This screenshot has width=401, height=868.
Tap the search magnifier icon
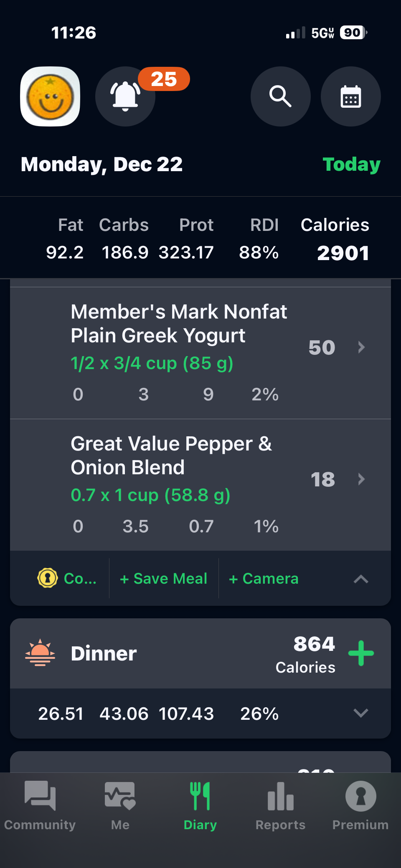(280, 96)
